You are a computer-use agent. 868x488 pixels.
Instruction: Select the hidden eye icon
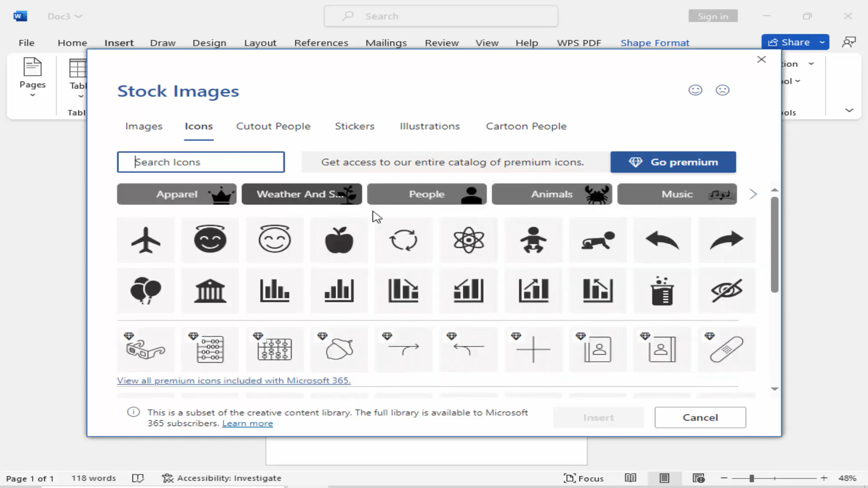click(726, 291)
